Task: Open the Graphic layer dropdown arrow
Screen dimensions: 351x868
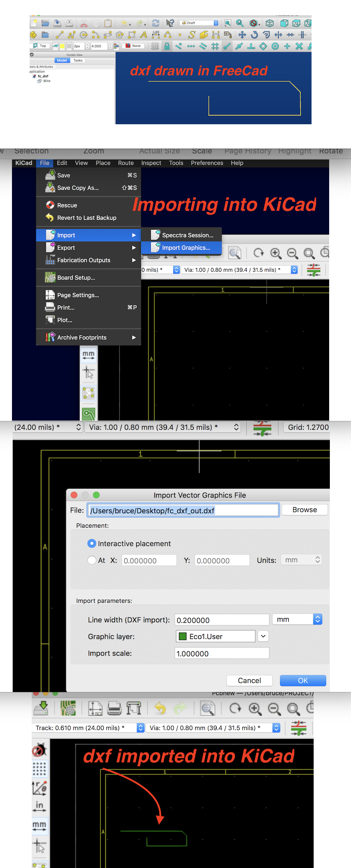Action: coord(263,636)
